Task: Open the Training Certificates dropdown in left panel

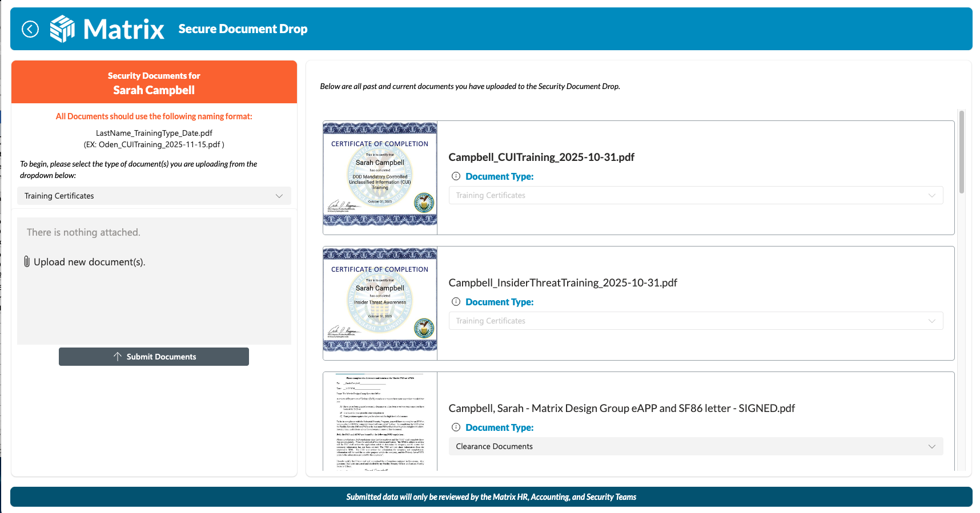Action: (x=154, y=196)
